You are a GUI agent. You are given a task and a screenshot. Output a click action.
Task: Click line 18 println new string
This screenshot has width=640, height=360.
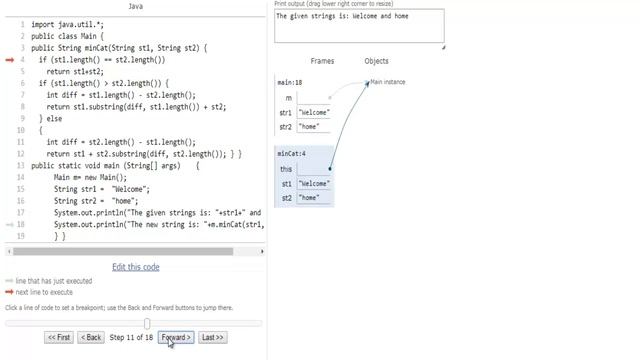[x=159, y=224]
